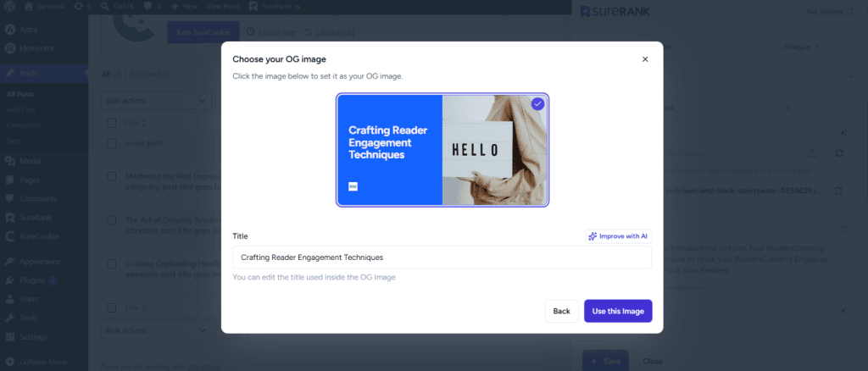Close the Choose your OG image dialog

645,59
